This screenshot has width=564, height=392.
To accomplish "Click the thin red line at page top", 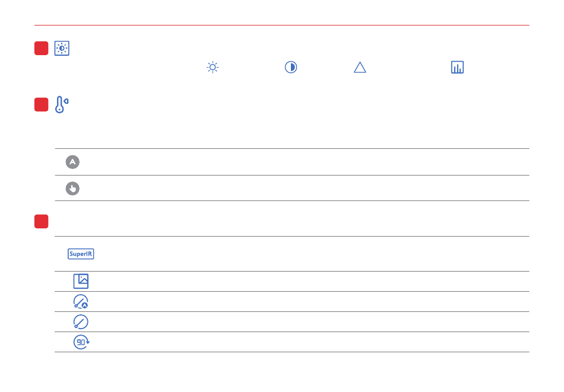I will [x=281, y=26].
